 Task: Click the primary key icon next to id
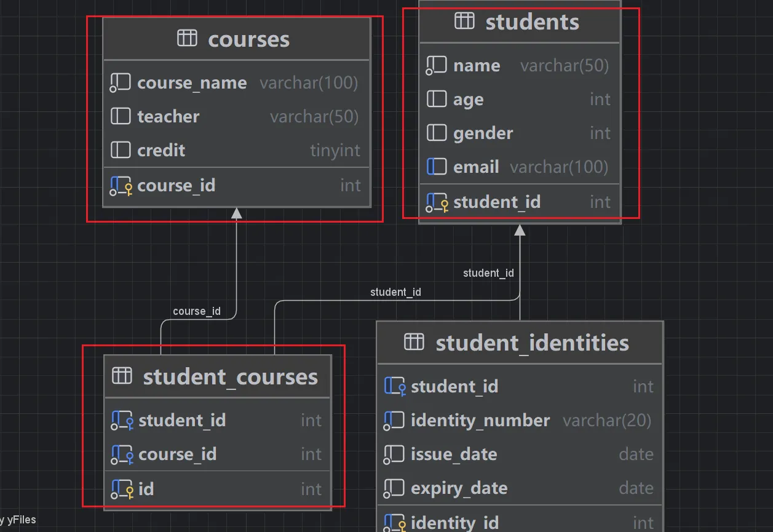pos(122,490)
